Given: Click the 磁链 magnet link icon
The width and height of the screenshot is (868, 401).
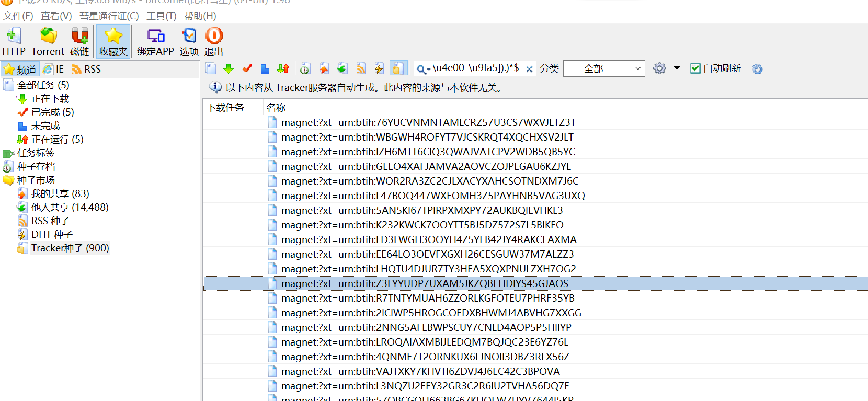Looking at the screenshot, I should tap(79, 41).
